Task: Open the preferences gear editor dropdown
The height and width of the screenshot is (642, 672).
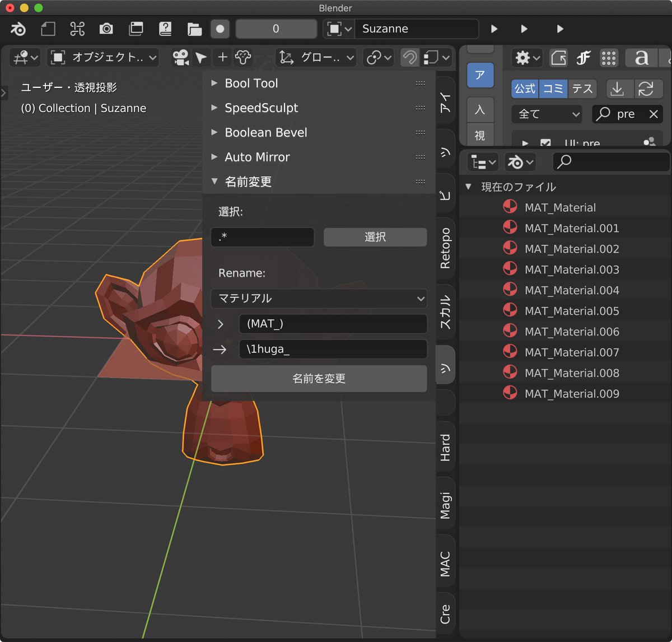Action: pyautogui.click(x=528, y=58)
